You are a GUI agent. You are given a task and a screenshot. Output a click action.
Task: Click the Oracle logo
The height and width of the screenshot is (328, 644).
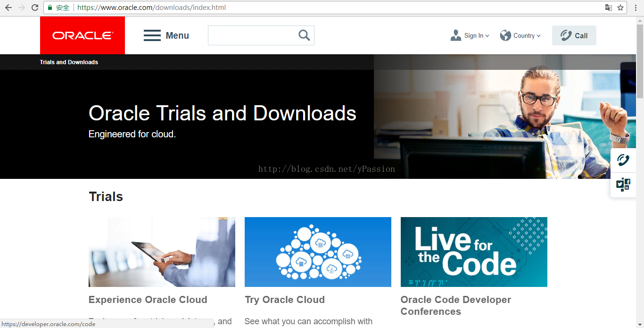click(83, 35)
